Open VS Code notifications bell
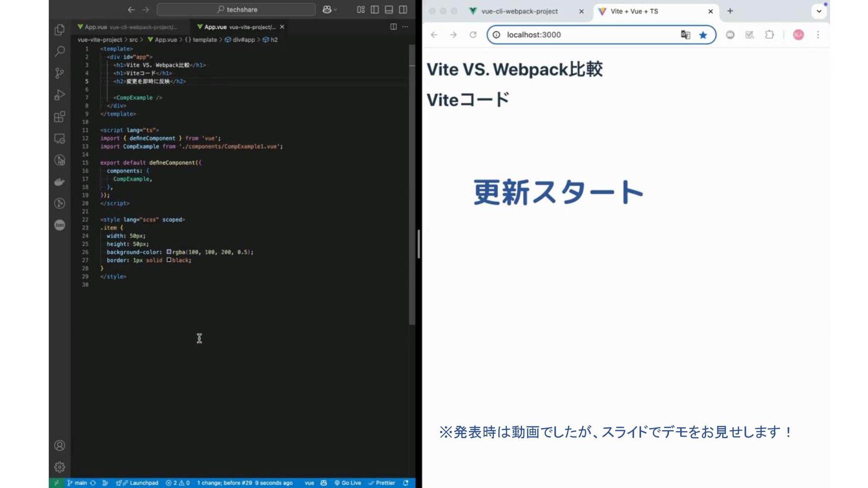The width and height of the screenshot is (868, 488). pos(406,483)
